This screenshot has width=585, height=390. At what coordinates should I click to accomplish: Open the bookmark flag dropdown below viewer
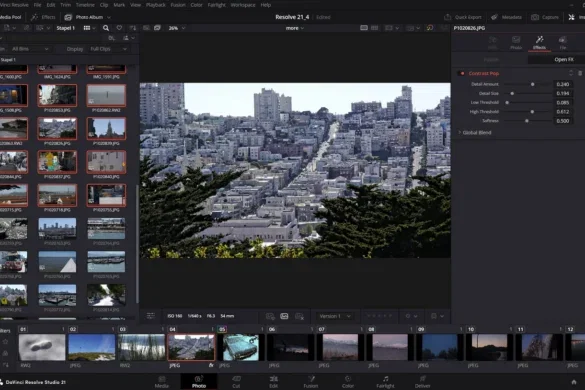(x=437, y=316)
